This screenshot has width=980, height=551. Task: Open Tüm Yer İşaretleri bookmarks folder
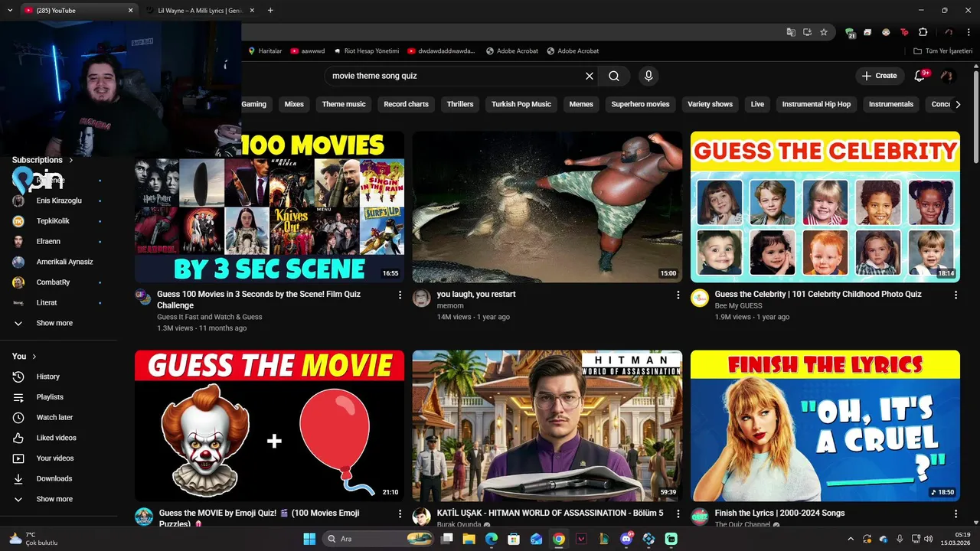point(943,51)
